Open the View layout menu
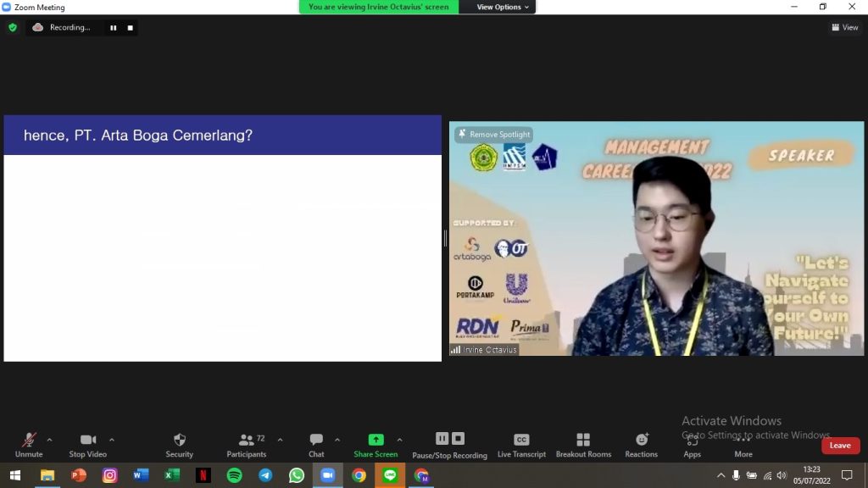Image resolution: width=868 pixels, height=488 pixels. [x=845, y=27]
